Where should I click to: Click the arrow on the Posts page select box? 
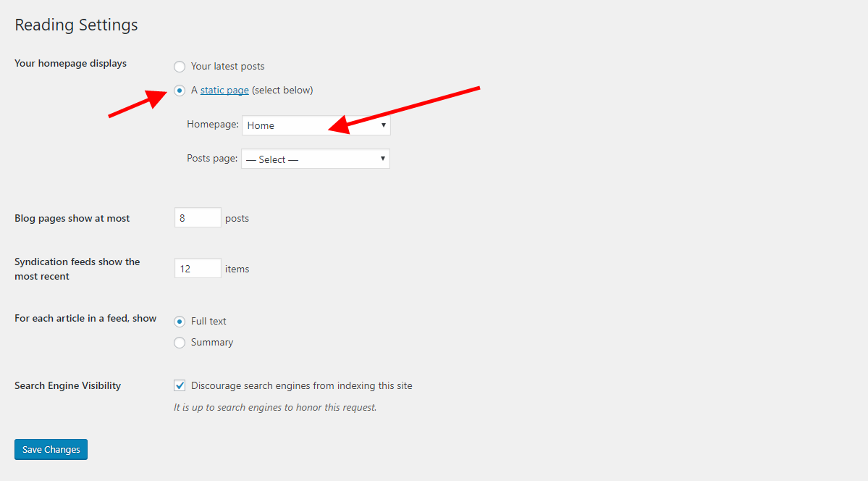[x=382, y=159]
